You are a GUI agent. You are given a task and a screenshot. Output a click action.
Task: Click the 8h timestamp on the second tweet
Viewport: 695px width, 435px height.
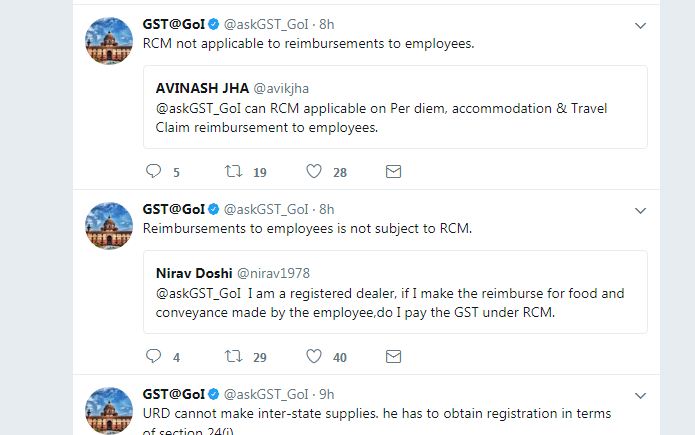click(325, 209)
